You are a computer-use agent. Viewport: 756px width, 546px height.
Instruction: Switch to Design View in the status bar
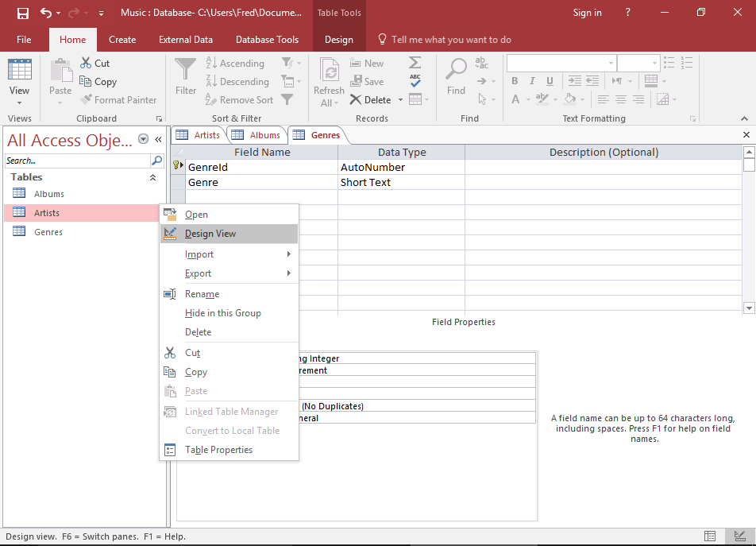coord(739,536)
